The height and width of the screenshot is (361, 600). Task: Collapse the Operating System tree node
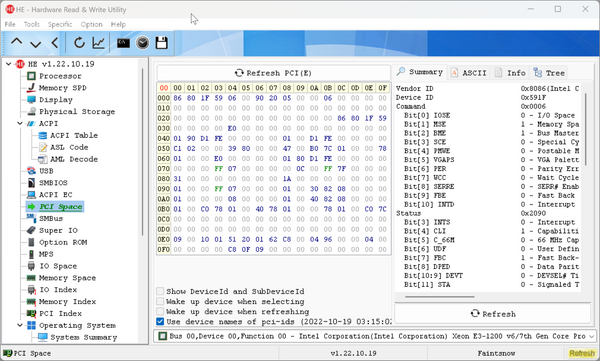point(20,325)
